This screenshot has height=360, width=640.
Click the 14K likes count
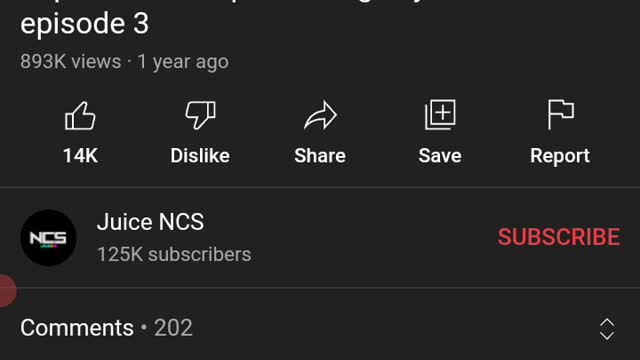(80, 156)
